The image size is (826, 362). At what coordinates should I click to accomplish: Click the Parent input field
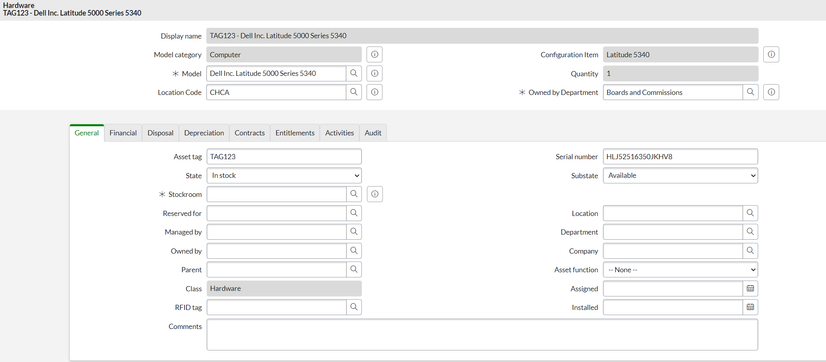(277, 270)
